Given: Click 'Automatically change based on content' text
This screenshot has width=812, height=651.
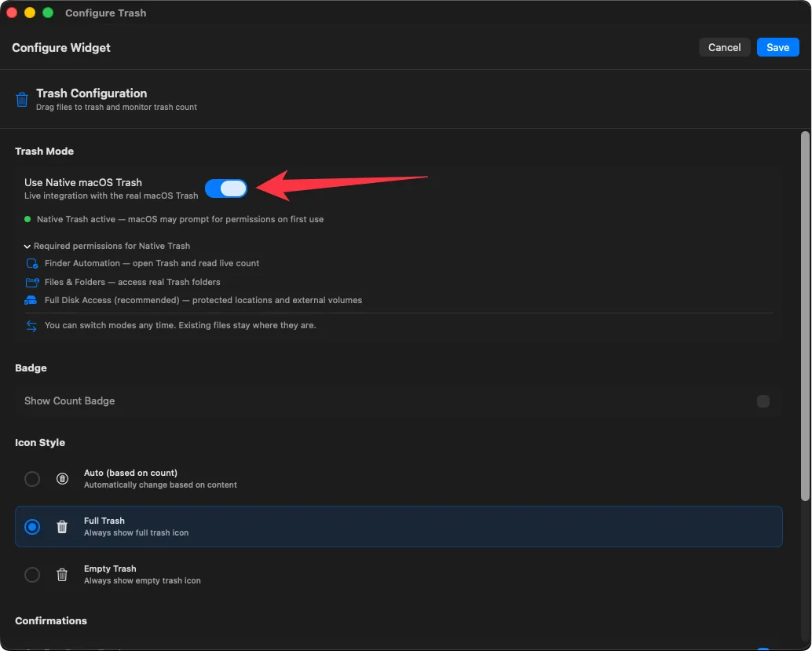Looking at the screenshot, I should tap(160, 485).
